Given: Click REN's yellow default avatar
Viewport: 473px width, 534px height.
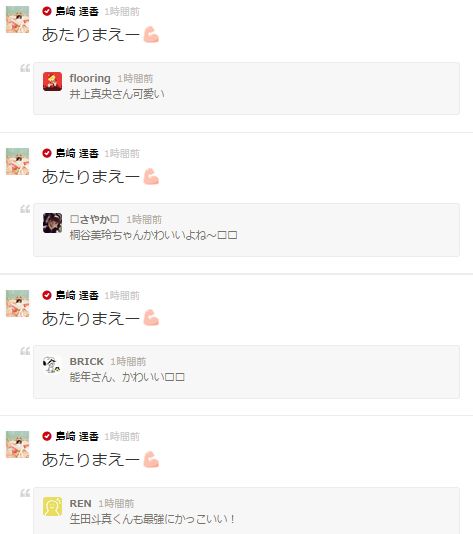Looking at the screenshot, I should coord(52,506).
